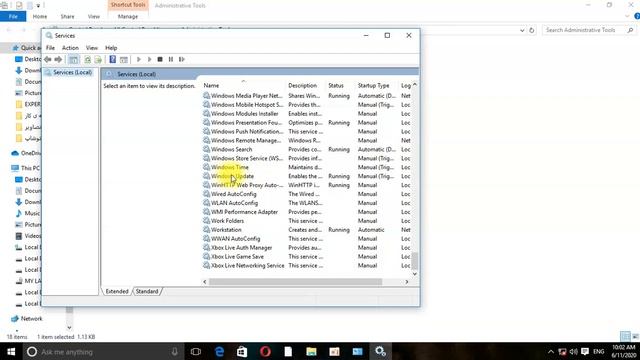Open the volume control in the system tray
640x360 pixels.
573,351
